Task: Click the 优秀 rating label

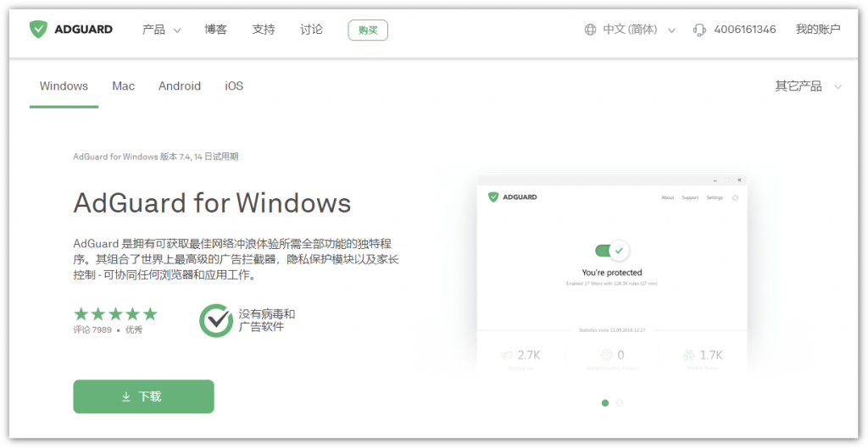Action: click(x=133, y=330)
